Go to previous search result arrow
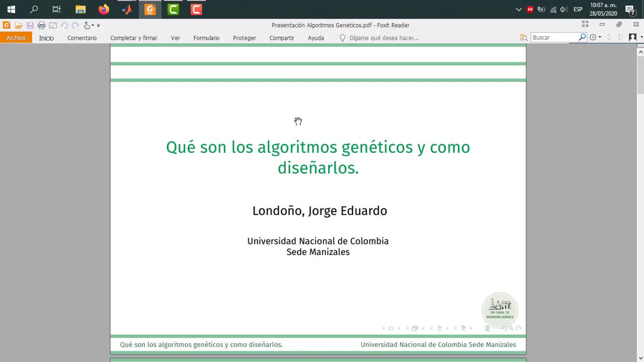The image size is (644, 362). [x=608, y=37]
